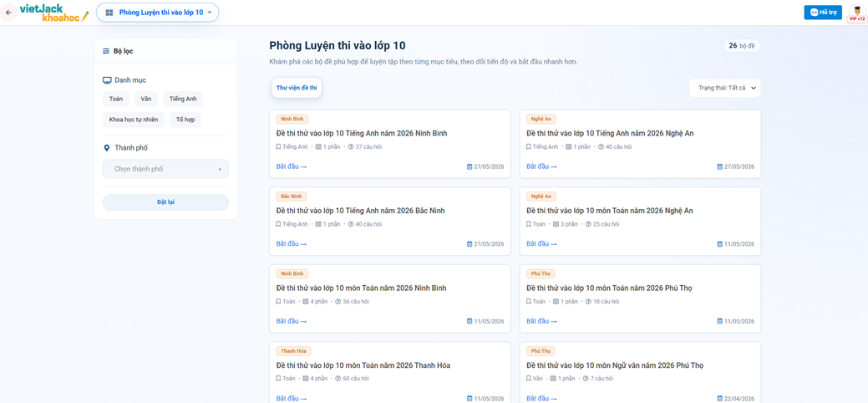
Task: Click the Đặt lại reset button
Action: 165,202
